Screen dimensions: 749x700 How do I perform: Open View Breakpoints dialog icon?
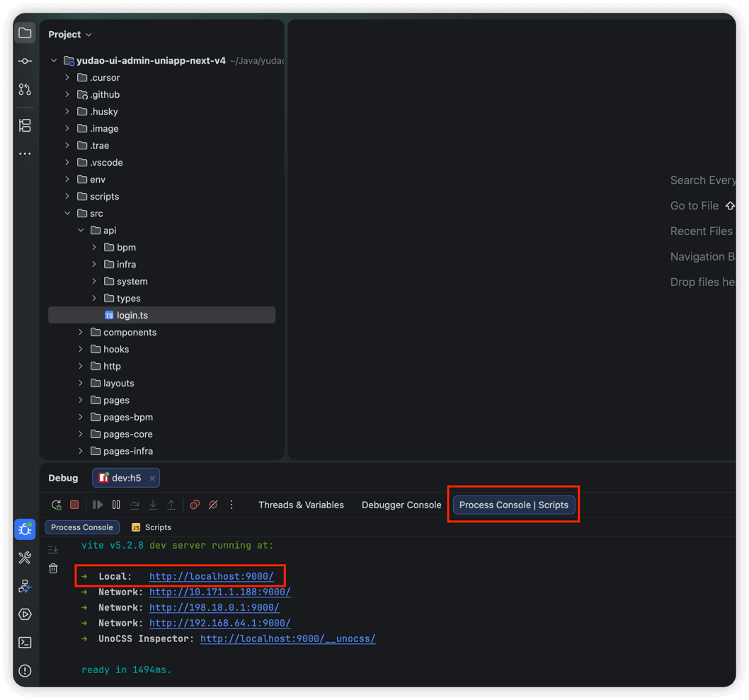pos(195,505)
